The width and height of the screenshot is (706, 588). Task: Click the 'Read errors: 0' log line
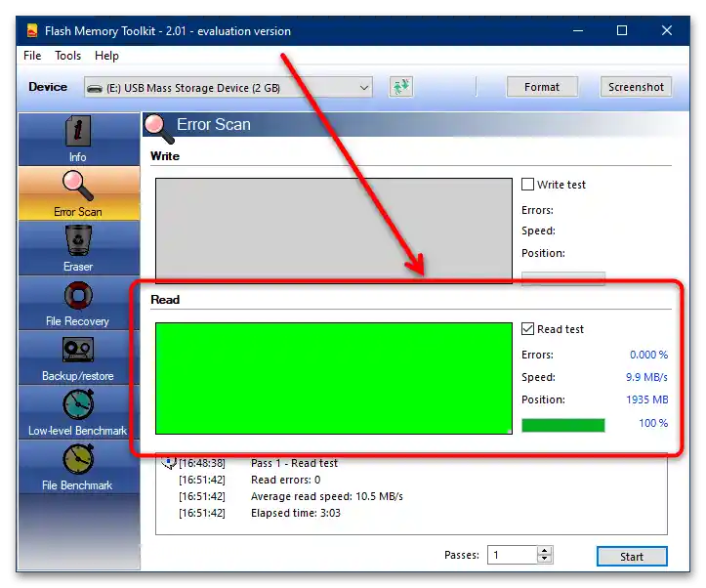pos(285,480)
